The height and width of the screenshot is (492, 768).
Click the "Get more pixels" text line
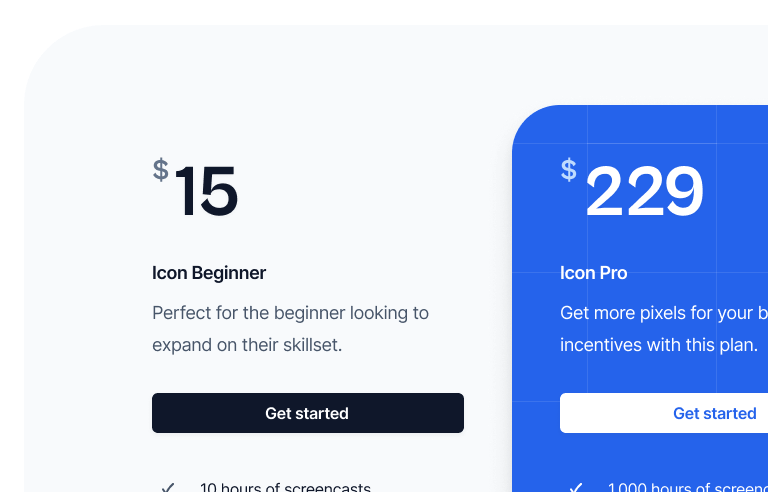(660, 313)
